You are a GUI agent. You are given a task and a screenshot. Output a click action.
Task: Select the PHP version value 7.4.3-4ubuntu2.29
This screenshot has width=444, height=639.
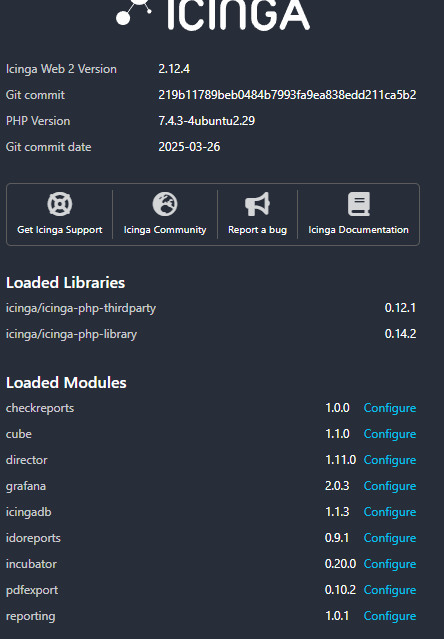tap(207, 121)
